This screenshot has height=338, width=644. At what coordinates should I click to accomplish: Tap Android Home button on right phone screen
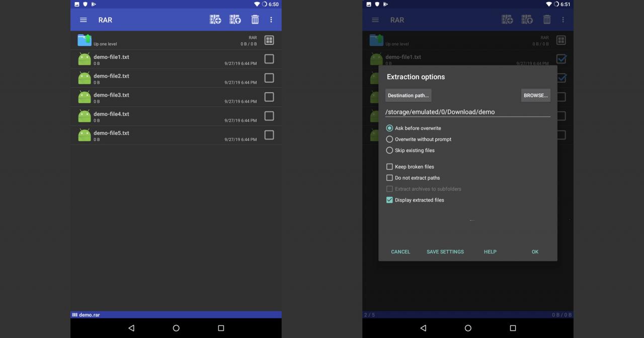tap(468, 328)
